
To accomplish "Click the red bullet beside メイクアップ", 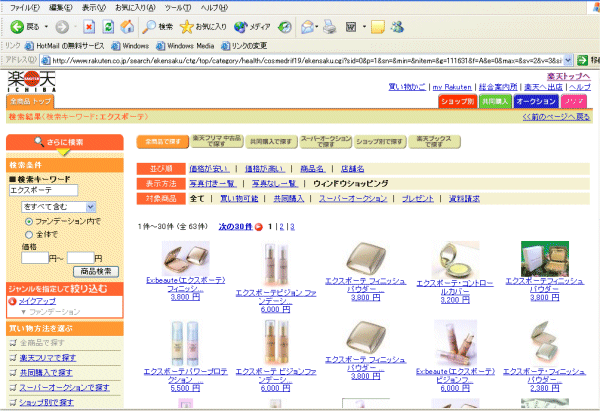I will 12,302.
